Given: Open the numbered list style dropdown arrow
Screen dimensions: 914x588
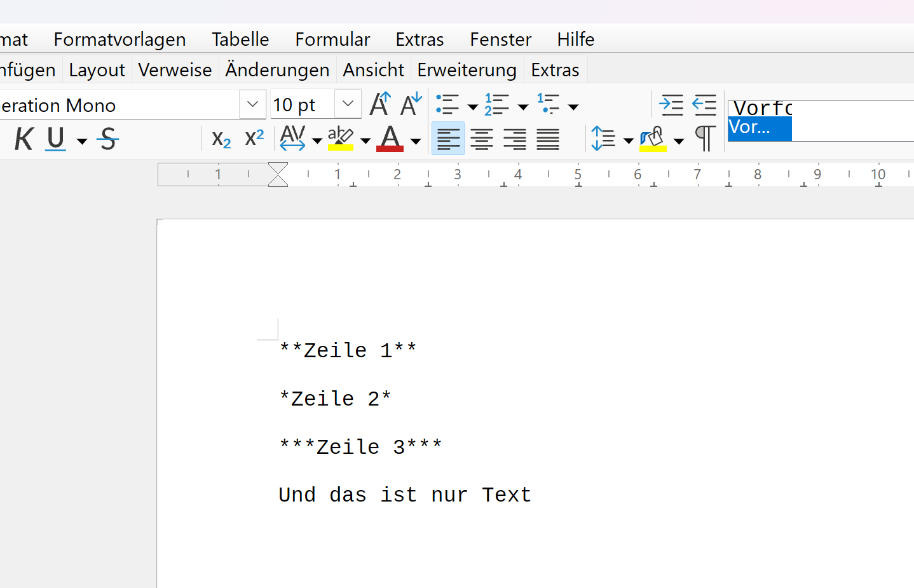Looking at the screenshot, I should 522,107.
